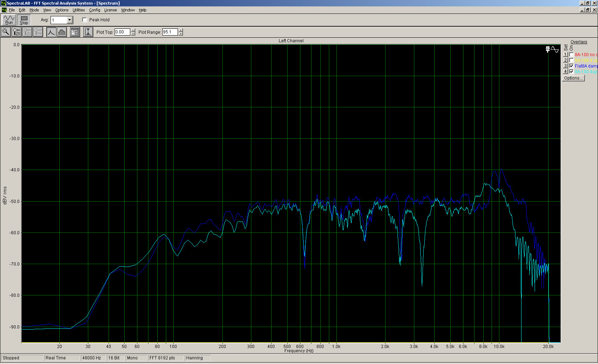Image resolution: width=598 pixels, height=364 pixels.
Task: Open the Utilities menu
Action: coord(79,10)
